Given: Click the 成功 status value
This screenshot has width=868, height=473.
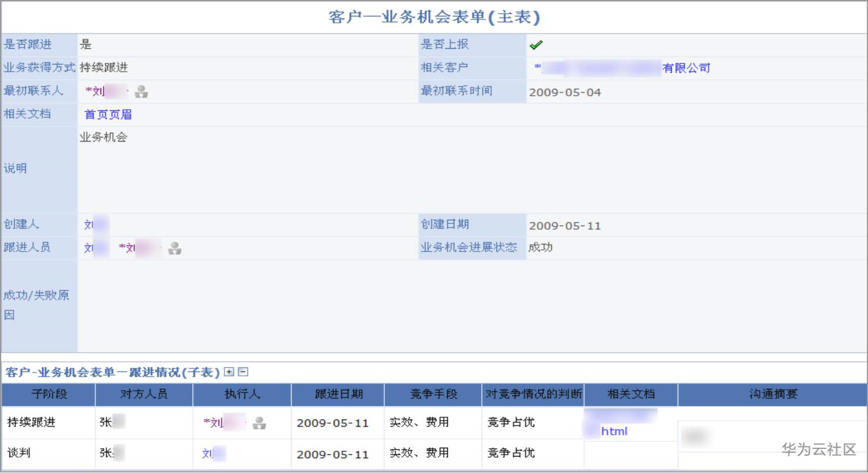Looking at the screenshot, I should pyautogui.click(x=540, y=247).
